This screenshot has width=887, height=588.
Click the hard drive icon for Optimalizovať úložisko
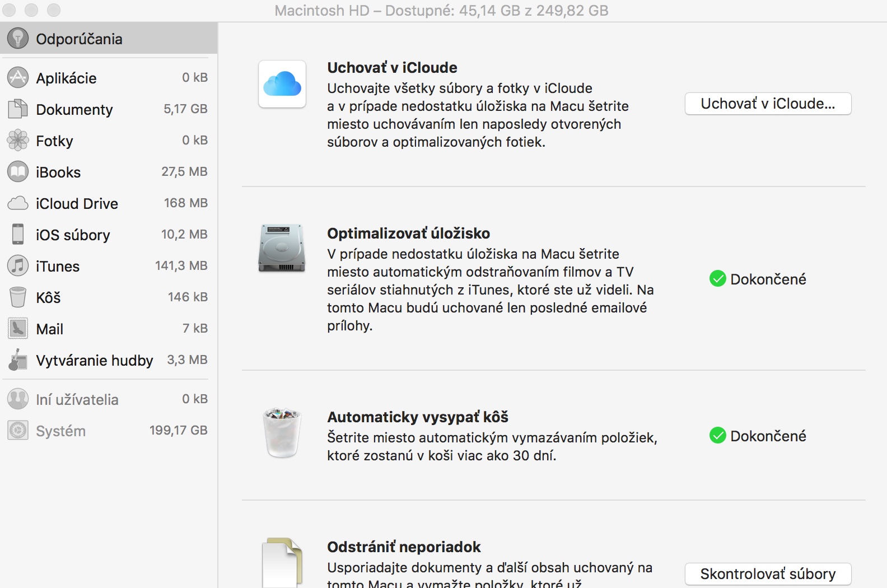point(282,248)
